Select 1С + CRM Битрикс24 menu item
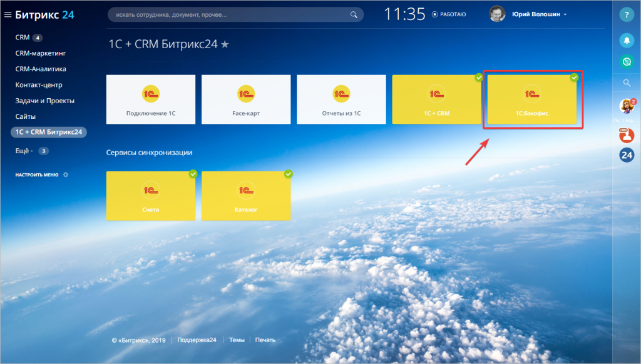The image size is (641, 364). (x=49, y=132)
